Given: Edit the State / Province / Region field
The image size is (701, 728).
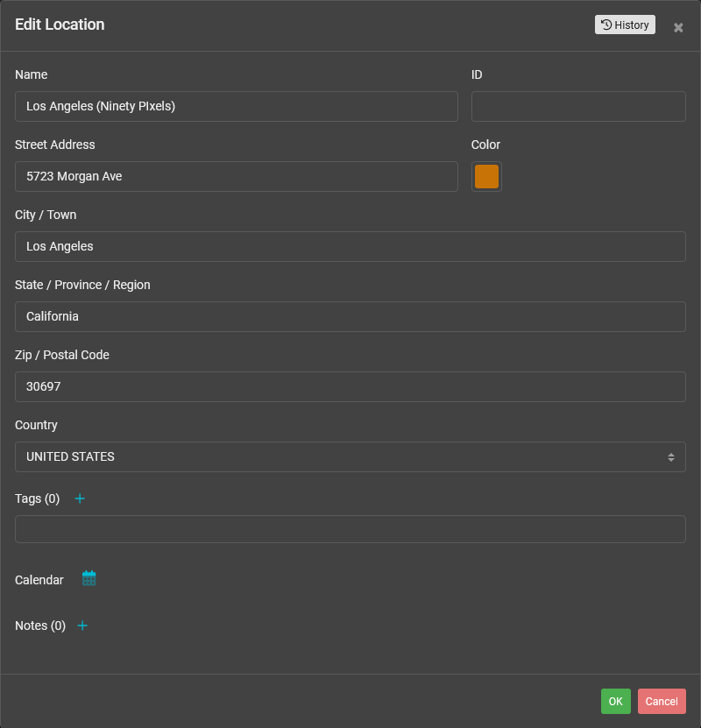Looking at the screenshot, I should (350, 316).
